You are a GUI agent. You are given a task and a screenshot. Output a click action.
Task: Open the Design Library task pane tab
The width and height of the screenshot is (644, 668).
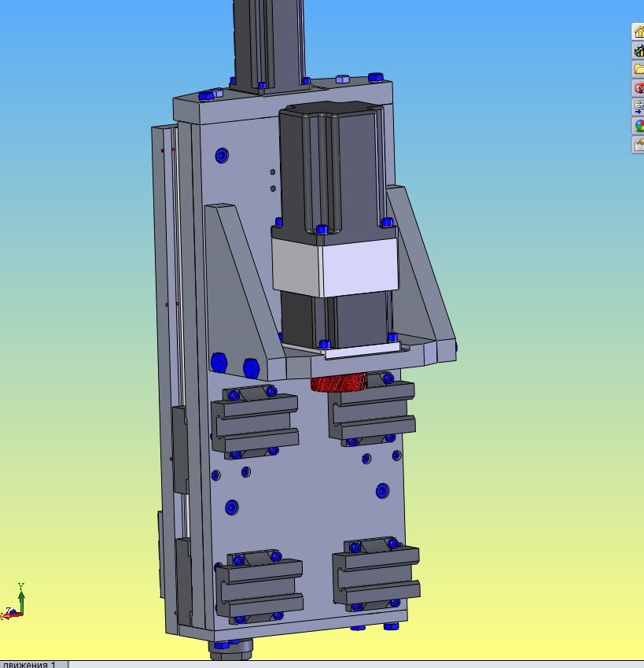tap(638, 50)
